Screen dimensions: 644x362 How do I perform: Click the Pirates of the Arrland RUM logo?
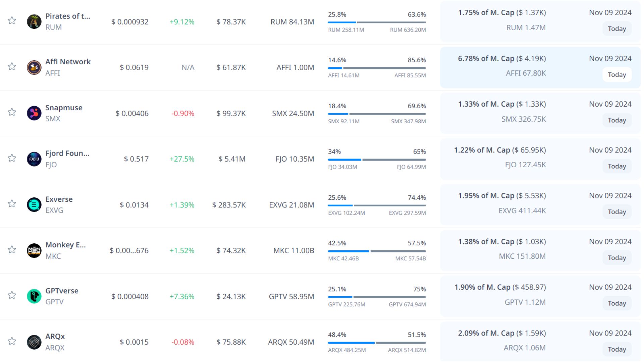tap(34, 22)
